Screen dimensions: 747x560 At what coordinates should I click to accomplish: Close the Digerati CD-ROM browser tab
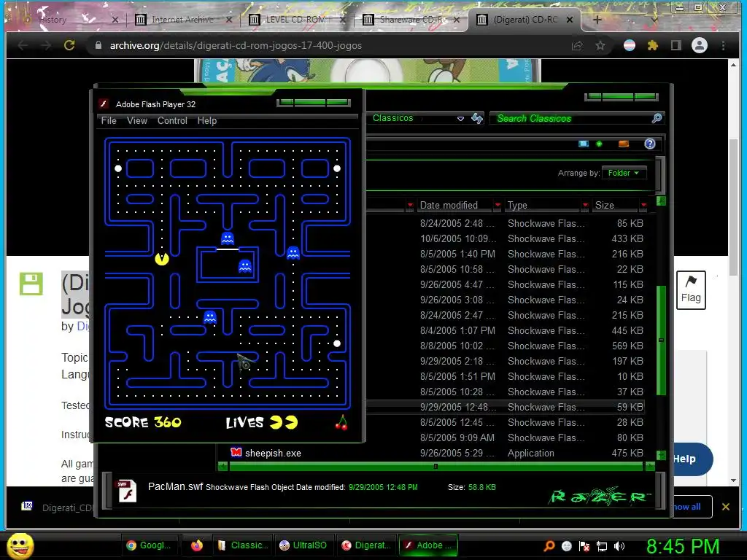point(570,20)
